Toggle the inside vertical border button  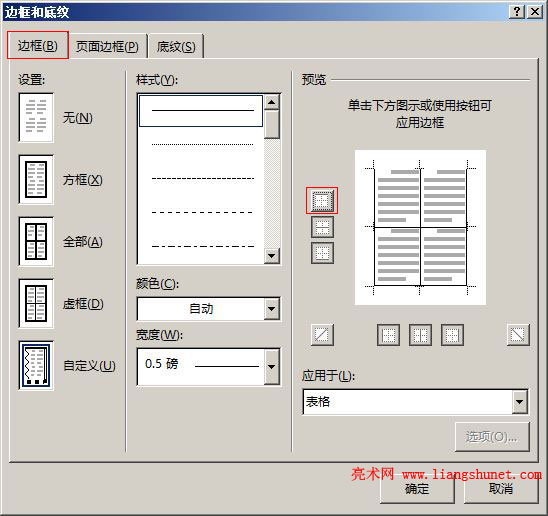420,335
